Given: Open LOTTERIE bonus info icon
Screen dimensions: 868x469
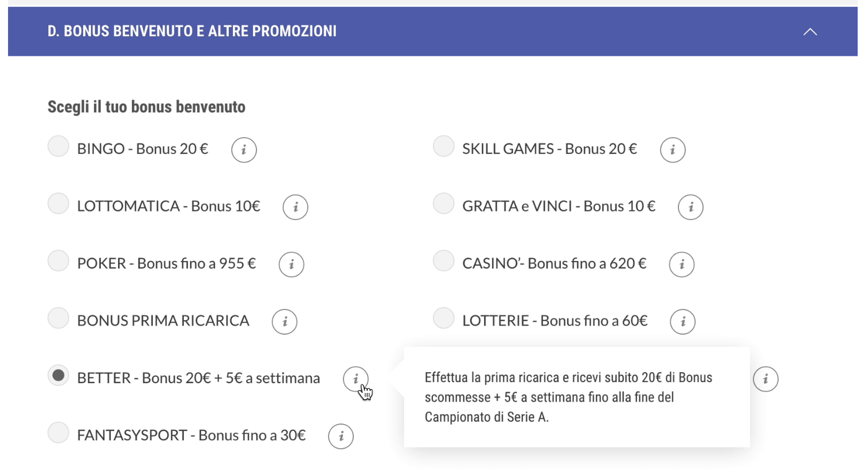Looking at the screenshot, I should click(682, 322).
